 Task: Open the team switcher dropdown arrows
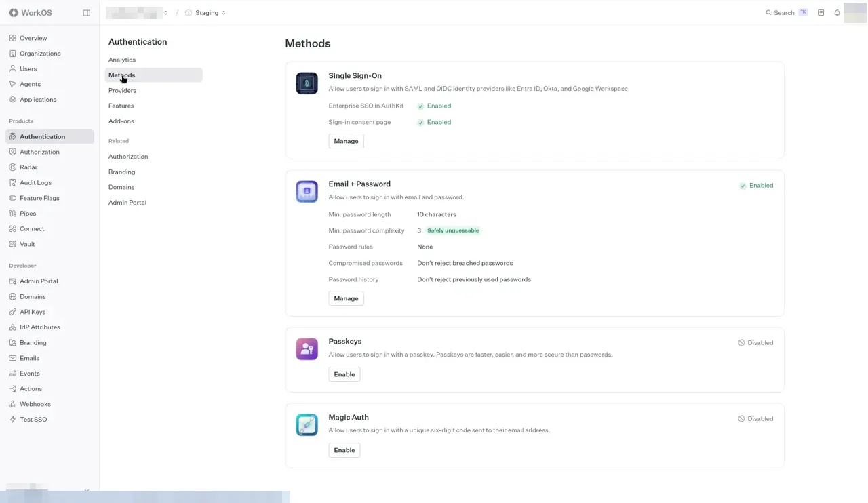click(x=165, y=13)
